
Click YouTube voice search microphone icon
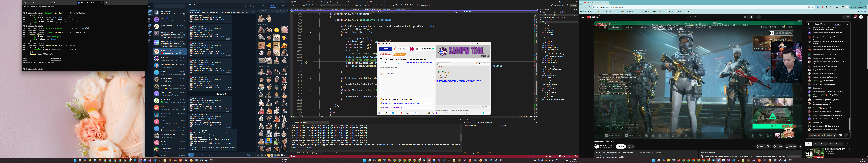pos(758,17)
